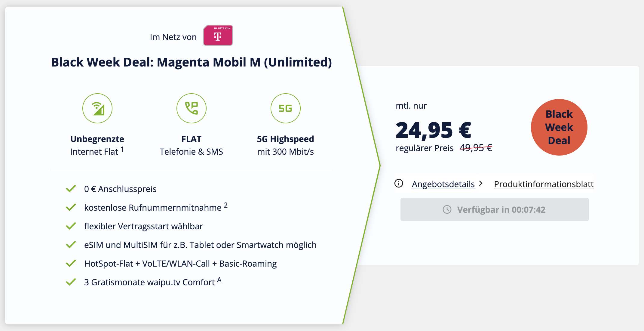This screenshot has height=331, width=644.
Task: Click checkmark next to kostenlose Rufnummernmitnahme
Action: 71,207
